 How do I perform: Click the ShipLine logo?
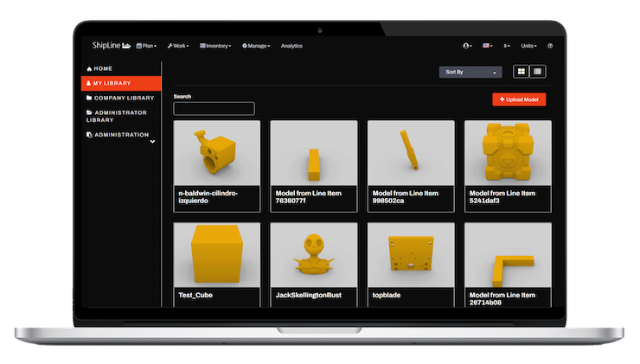111,45
